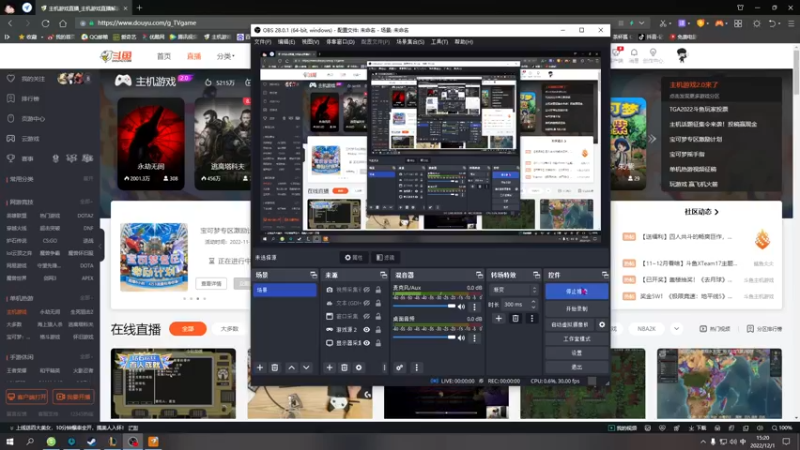Expand the Douyu category dropdown in header
This screenshot has height=450, width=800.
(x=226, y=56)
